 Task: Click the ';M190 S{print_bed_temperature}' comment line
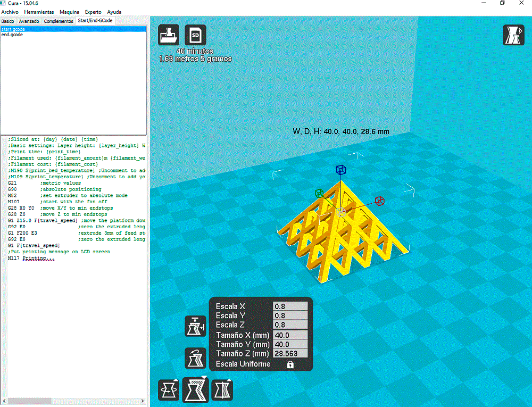[76, 170]
